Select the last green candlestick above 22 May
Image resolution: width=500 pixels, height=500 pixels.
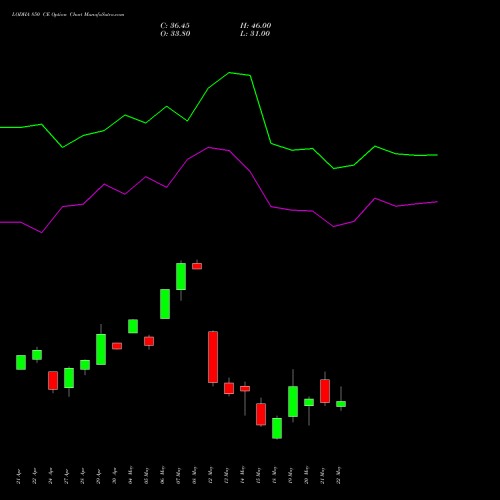tap(341, 404)
